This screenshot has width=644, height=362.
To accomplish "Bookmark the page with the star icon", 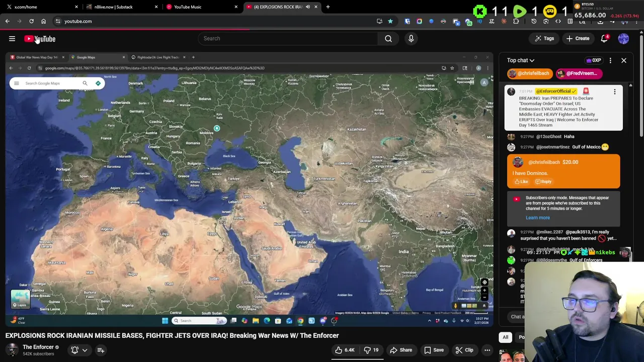I will [x=390, y=21].
